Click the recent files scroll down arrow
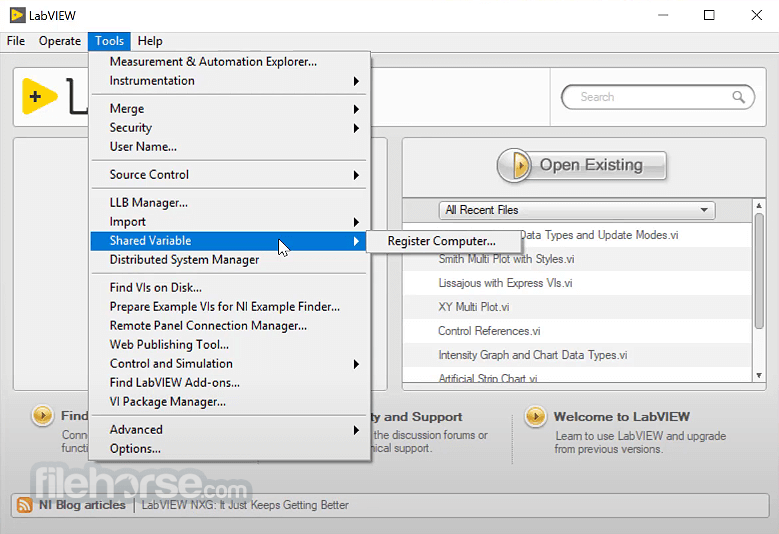Screen dimensions: 779x534 coord(759,376)
